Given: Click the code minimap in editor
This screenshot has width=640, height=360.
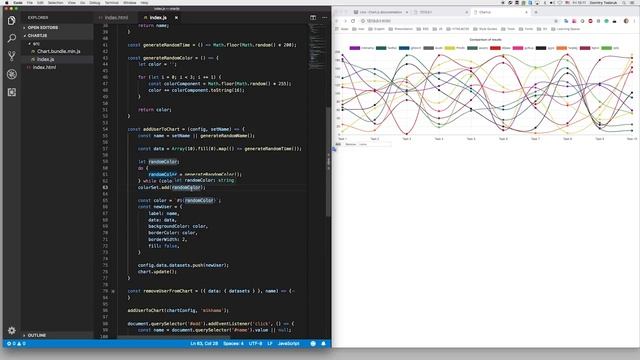Looking at the screenshot, I should [316, 47].
